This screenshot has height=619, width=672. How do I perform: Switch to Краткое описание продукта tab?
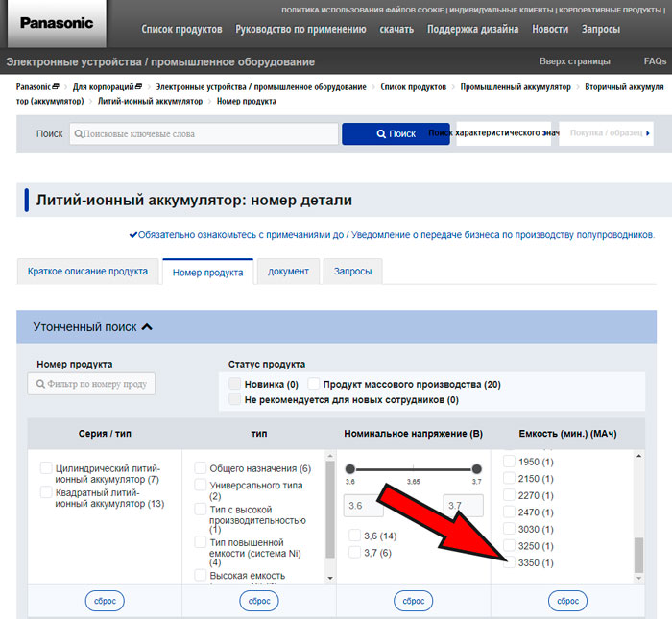[87, 272]
